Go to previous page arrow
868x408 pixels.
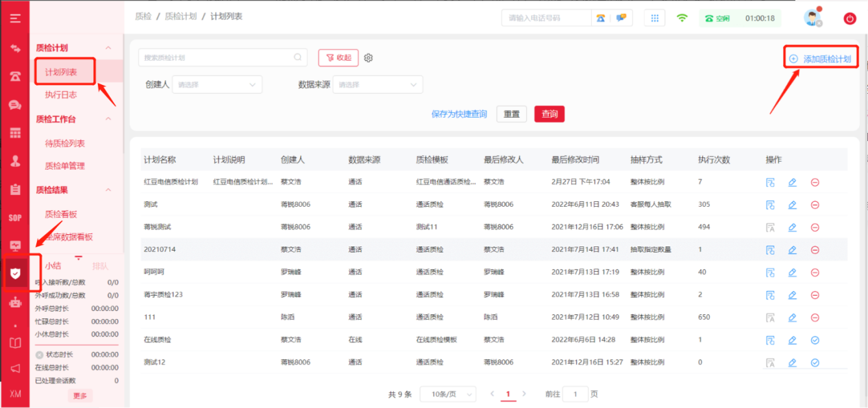coord(492,394)
